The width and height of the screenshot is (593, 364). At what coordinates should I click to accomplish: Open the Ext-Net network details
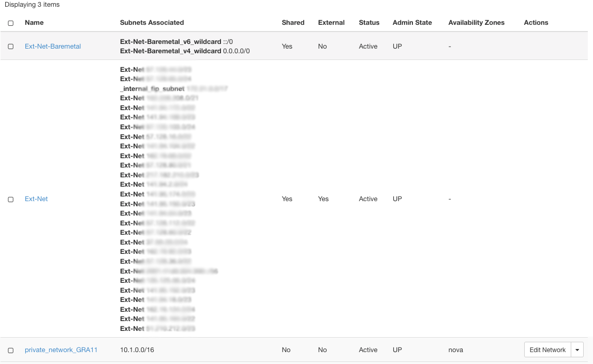[x=36, y=199]
